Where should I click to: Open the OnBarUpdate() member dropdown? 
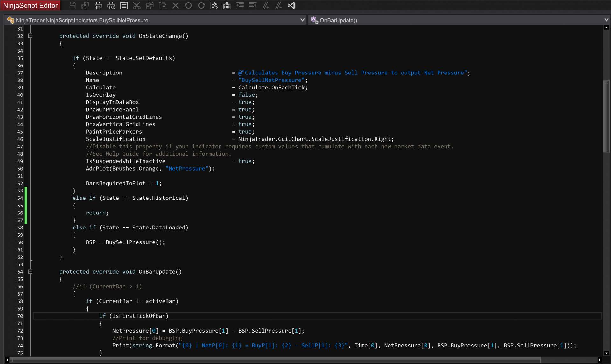[606, 20]
